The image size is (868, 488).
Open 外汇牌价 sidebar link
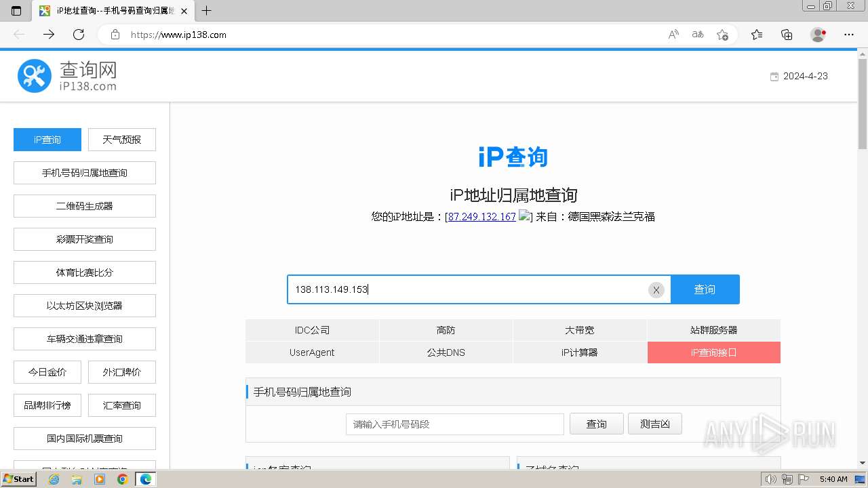coord(122,372)
